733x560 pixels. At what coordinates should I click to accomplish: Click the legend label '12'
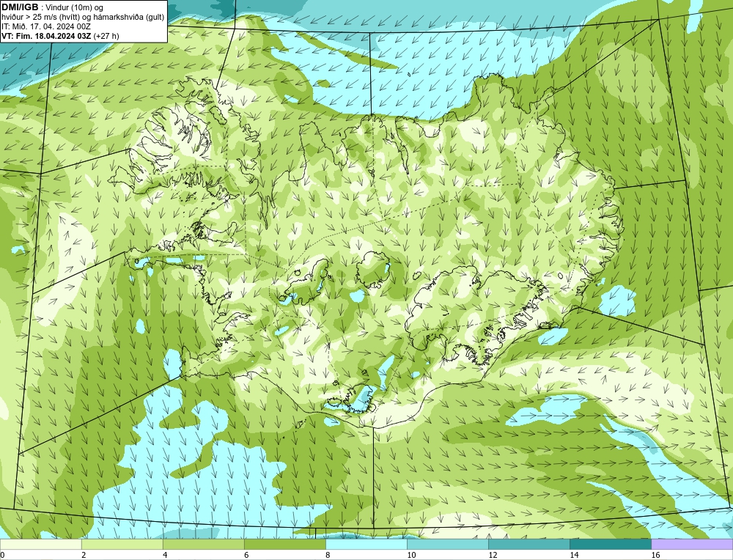coord(493,555)
